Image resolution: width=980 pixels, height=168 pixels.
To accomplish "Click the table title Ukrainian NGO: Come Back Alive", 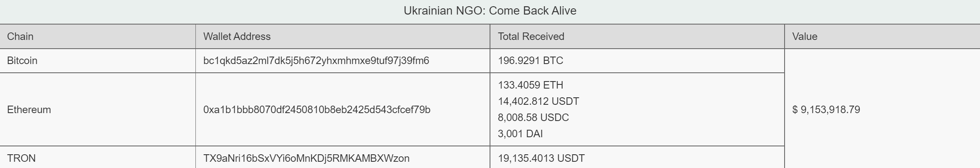I will (490, 10).
